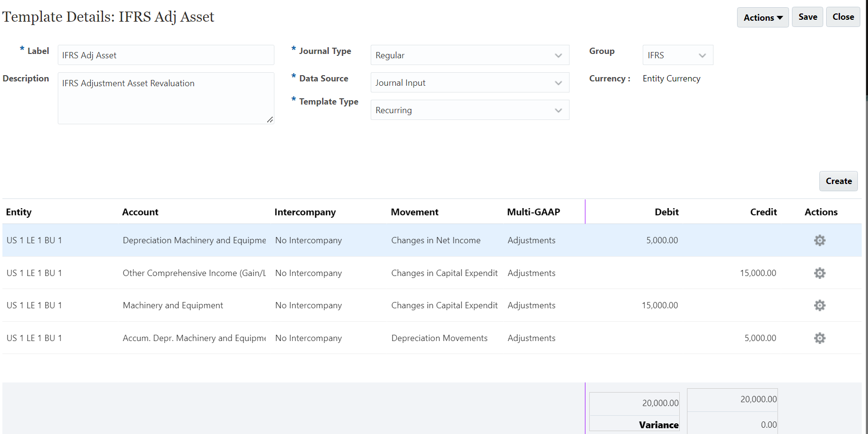Open the actions gear on the Accum. Depr. row
The image size is (868, 434).
point(820,338)
